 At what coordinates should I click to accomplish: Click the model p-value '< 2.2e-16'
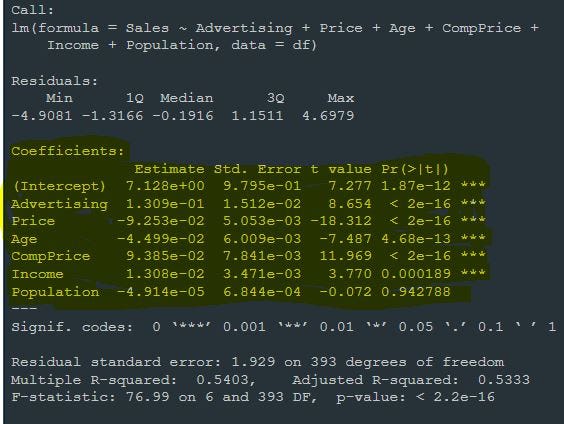(455, 397)
